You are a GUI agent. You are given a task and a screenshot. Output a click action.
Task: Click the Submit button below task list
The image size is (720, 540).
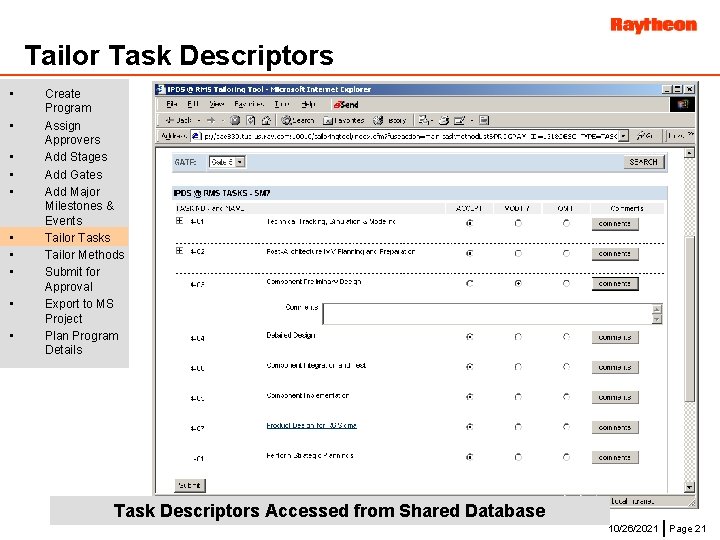[x=190, y=485]
